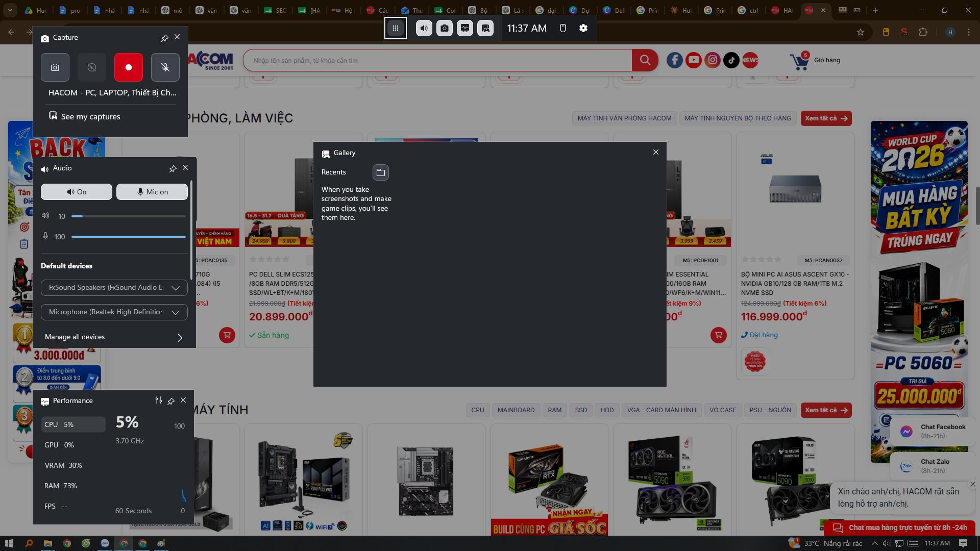Viewport: 980px width, 551px height.
Task: Open the Game Bar widget menu
Action: pyautogui.click(x=396, y=28)
